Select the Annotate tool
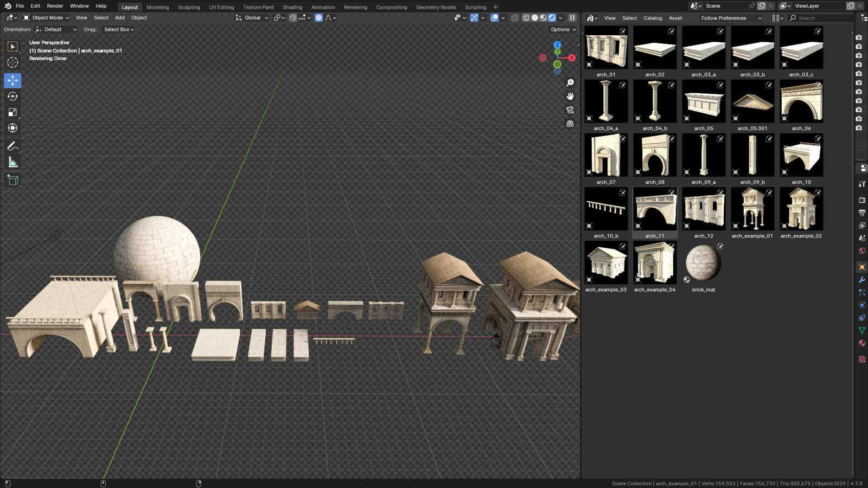868x488 pixels. click(x=12, y=145)
